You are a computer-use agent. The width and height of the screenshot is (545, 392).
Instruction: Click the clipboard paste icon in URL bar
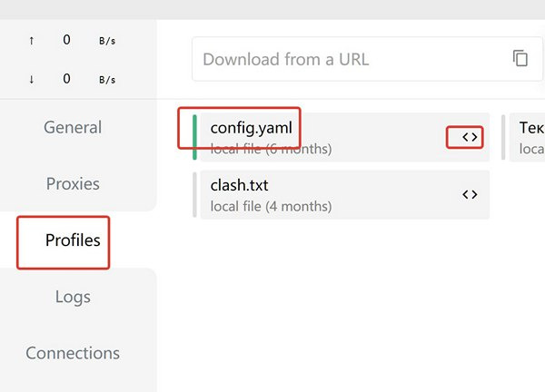tap(520, 59)
